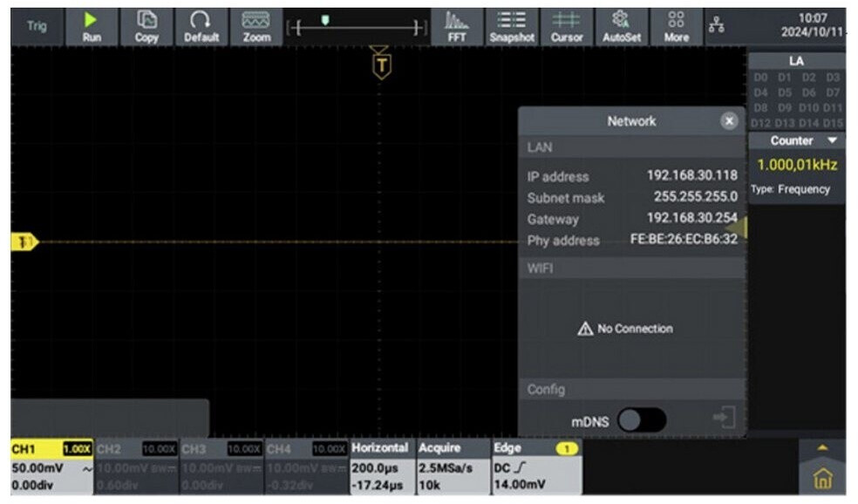Select the 1.000,01kHz counter reading
The image size is (858, 504).
(797, 165)
